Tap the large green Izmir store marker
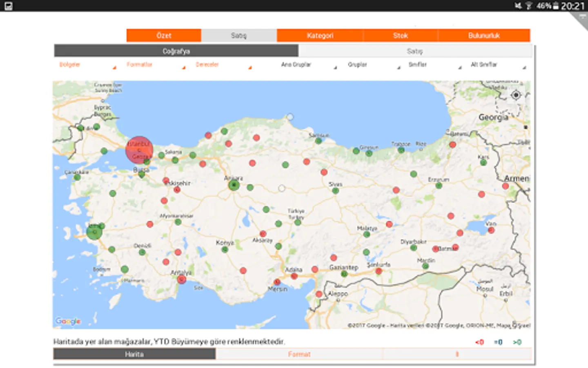 coord(94,232)
